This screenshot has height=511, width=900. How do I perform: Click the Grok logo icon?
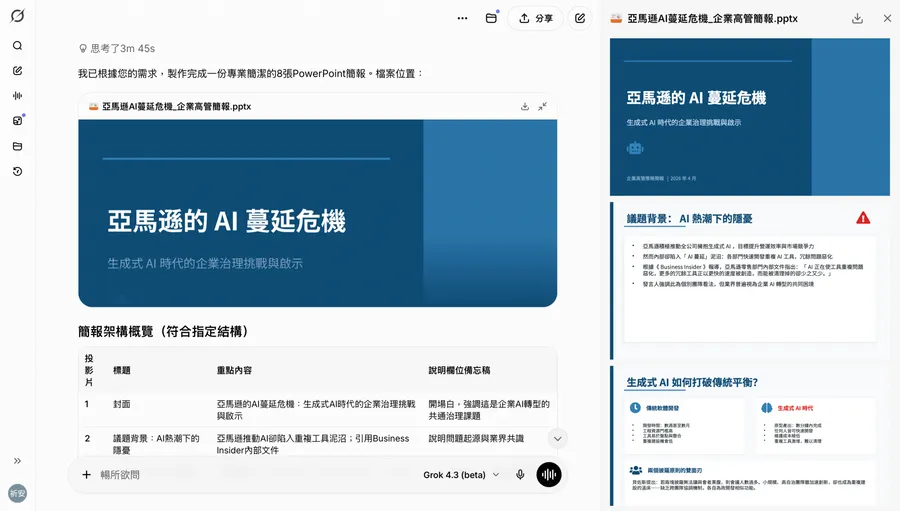[x=17, y=16]
